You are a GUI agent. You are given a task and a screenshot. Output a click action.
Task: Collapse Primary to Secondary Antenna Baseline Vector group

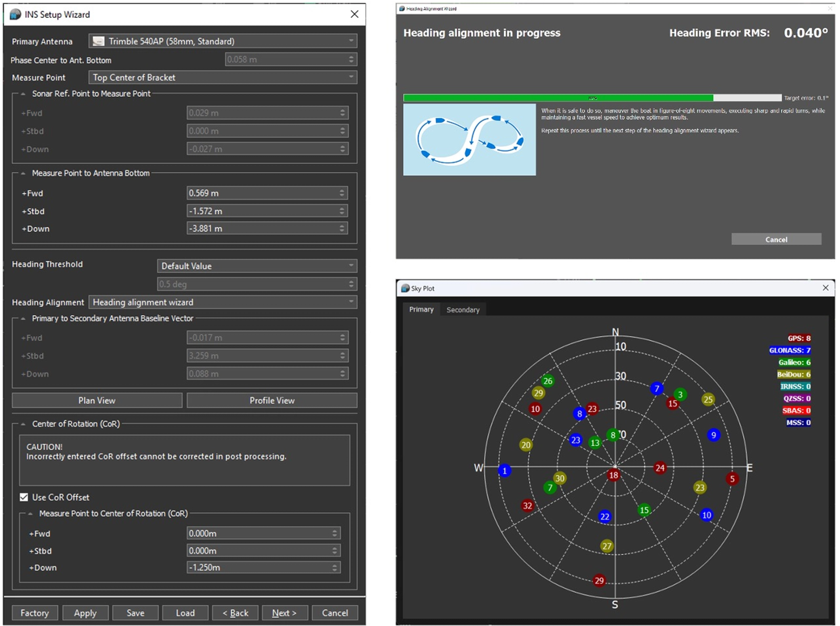point(23,318)
